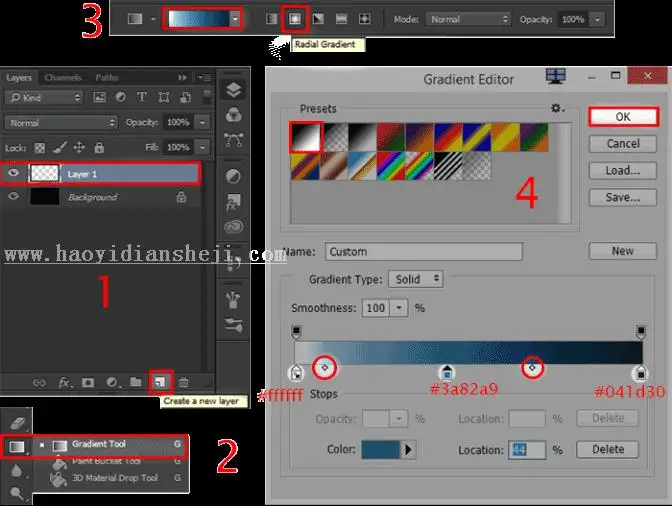Screen dimensions: 672x506
Task: Add a layer style fx icon
Action: [x=64, y=383]
